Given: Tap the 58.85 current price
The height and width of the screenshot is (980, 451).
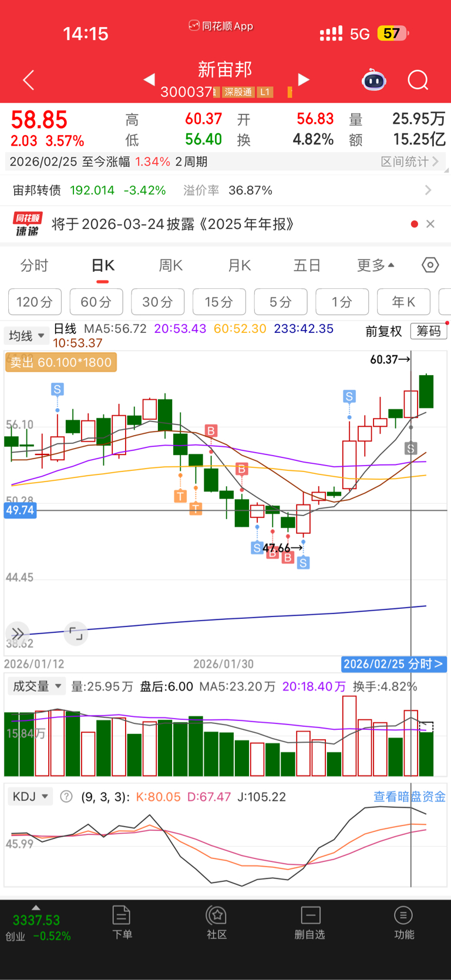Looking at the screenshot, I should pos(39,120).
